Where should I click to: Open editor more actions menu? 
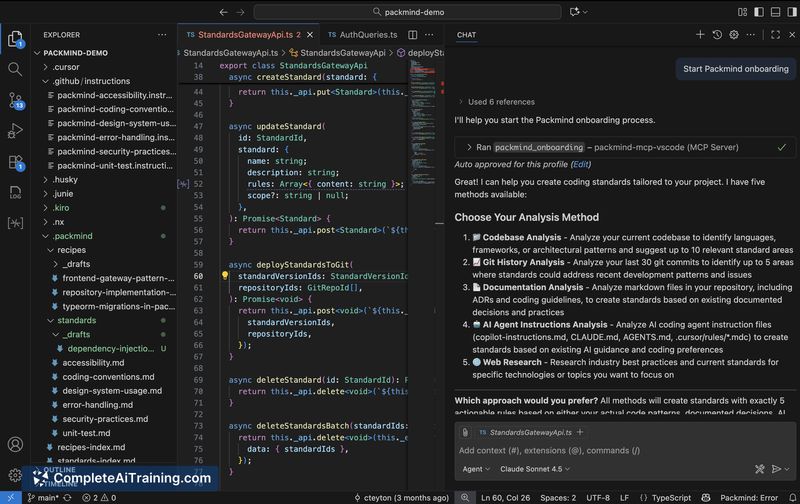coord(429,35)
